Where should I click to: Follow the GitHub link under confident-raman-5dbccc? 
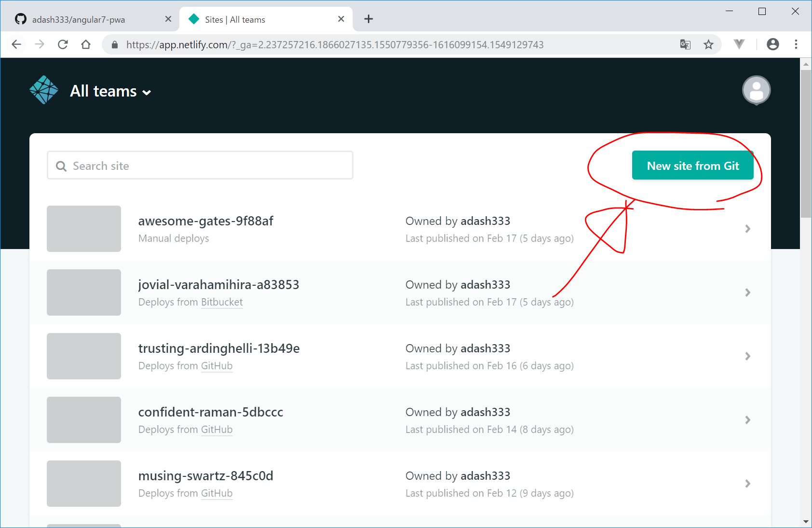(217, 430)
